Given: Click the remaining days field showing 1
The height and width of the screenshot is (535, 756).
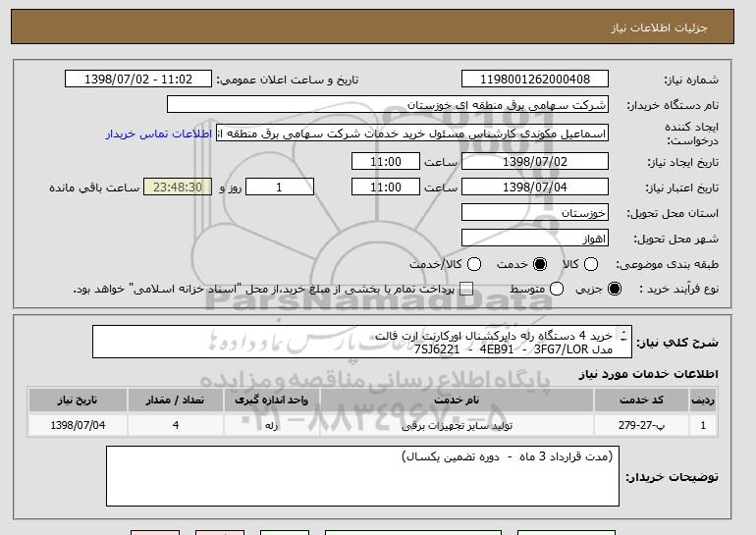Looking at the screenshot, I should 280,187.
